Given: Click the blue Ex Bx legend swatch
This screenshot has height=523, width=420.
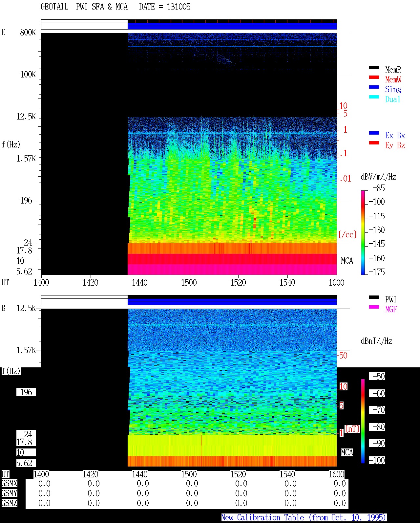Looking at the screenshot, I should pos(374,133).
